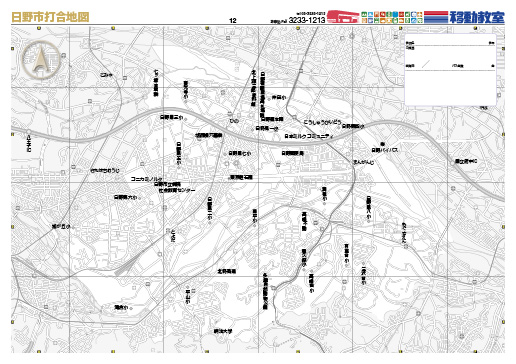This screenshot has width=516, height=364.
Task: Click the 移動教室 blue title logo
Action: 477,17
